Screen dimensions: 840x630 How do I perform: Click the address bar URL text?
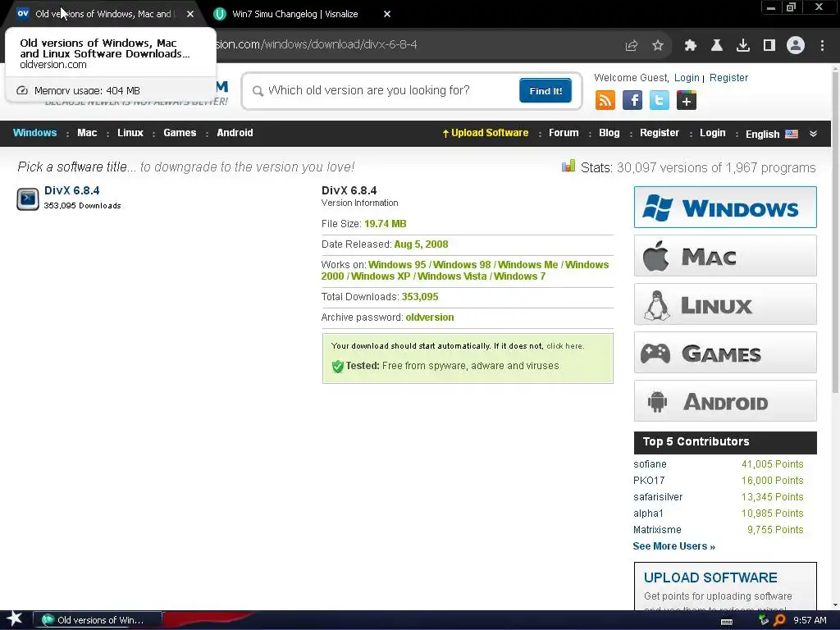[x=316, y=44]
